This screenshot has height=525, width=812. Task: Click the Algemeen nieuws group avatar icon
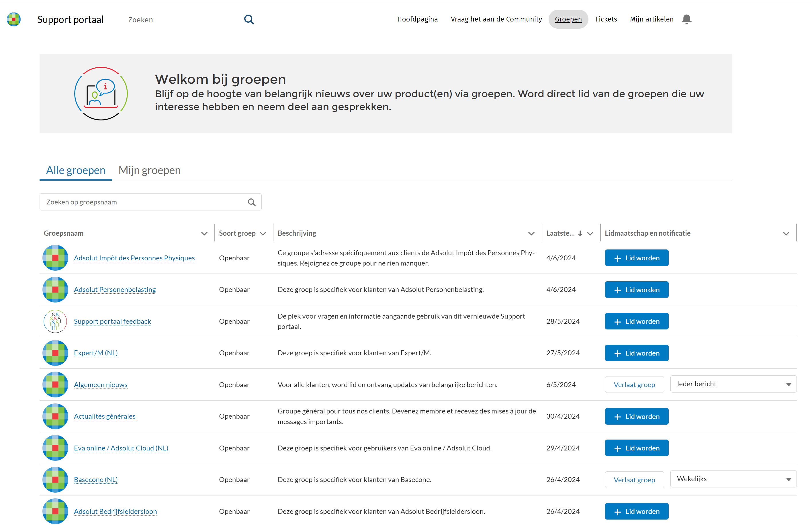(x=55, y=385)
